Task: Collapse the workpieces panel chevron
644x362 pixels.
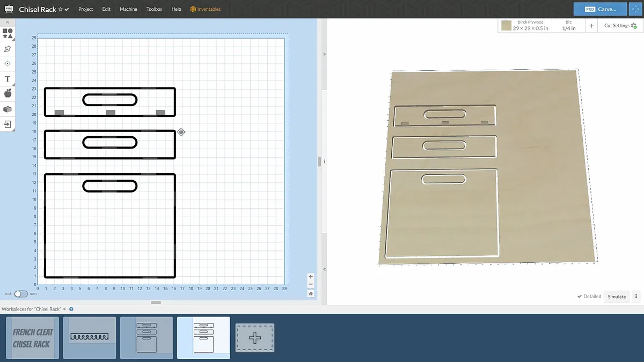Action: pyautogui.click(x=65, y=309)
